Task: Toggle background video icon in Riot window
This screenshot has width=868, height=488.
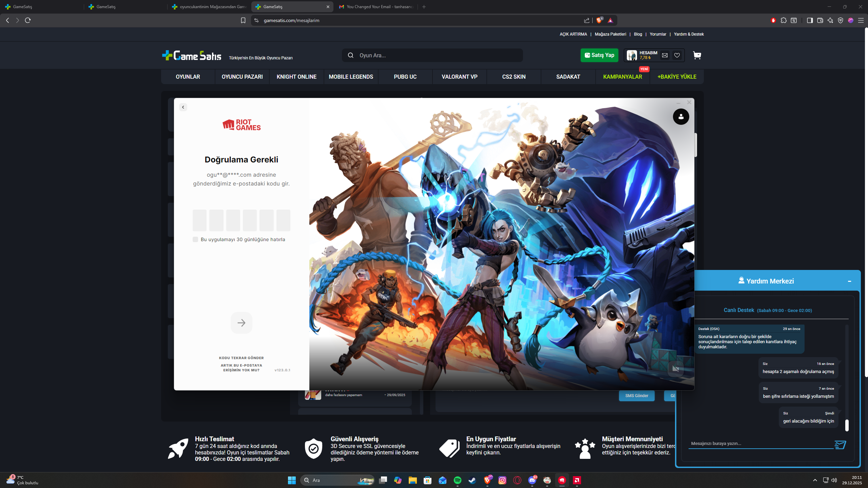Action: click(675, 369)
